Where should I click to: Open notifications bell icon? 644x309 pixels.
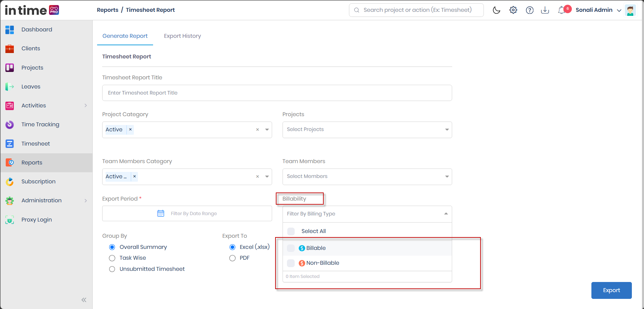pos(562,10)
